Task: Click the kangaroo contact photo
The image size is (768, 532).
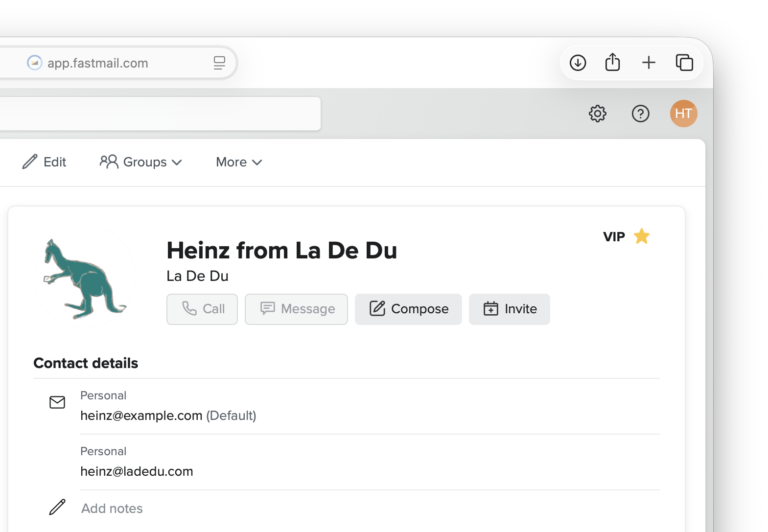Action: (84, 278)
